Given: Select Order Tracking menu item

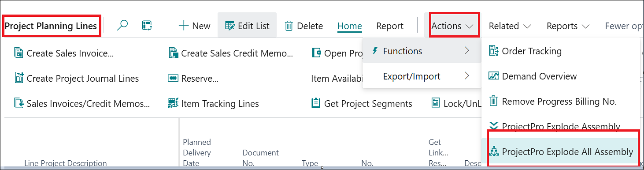Looking at the screenshot, I should 560,51.
